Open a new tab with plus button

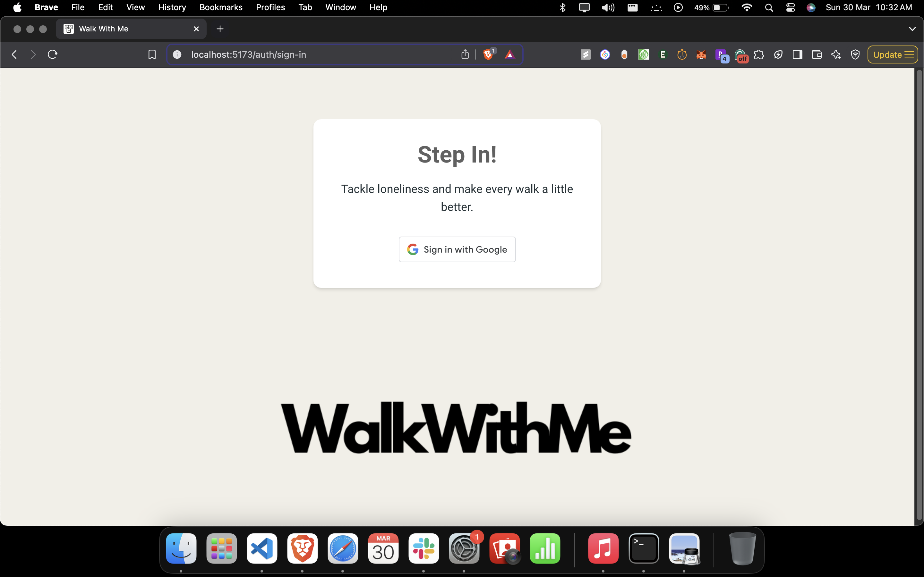(220, 29)
